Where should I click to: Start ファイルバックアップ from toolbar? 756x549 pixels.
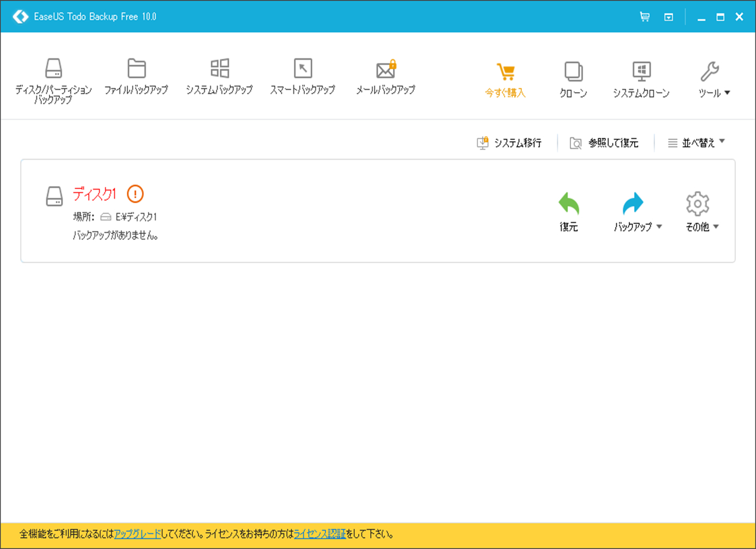[136, 76]
